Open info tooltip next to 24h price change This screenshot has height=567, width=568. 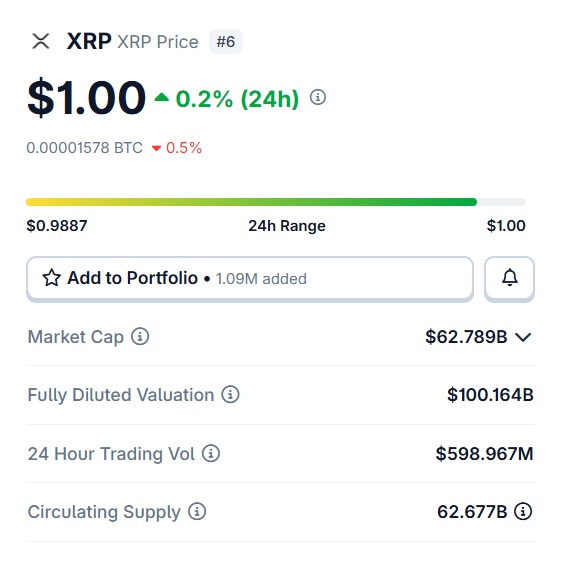(x=318, y=97)
